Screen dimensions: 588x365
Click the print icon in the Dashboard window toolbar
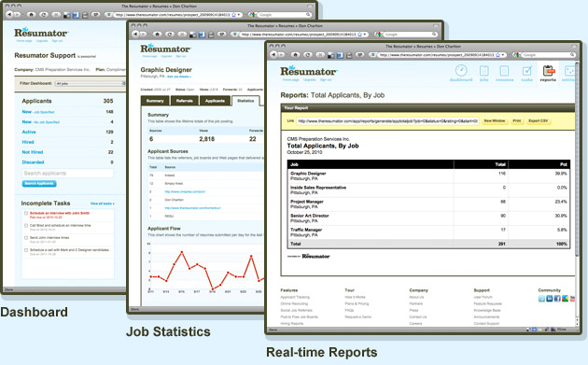pyautogui.click(x=85, y=15)
